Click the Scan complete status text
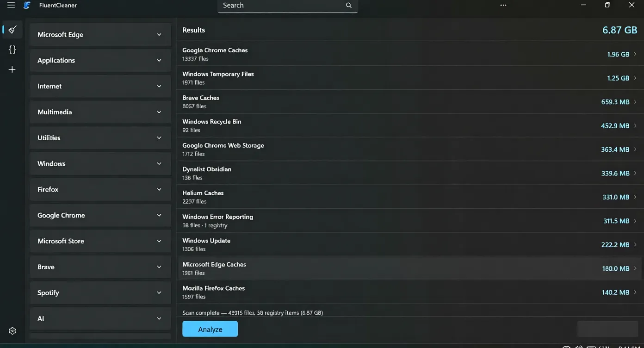This screenshot has width=644, height=348. (x=253, y=313)
